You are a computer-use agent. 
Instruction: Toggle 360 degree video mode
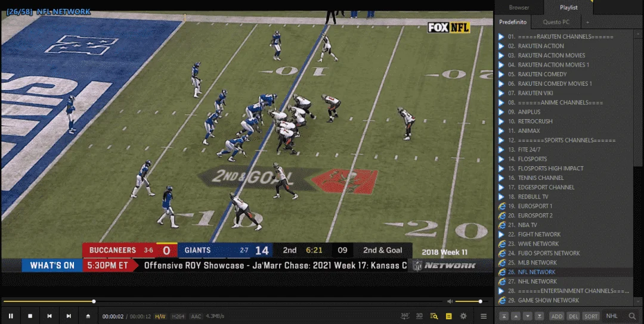coord(405,316)
